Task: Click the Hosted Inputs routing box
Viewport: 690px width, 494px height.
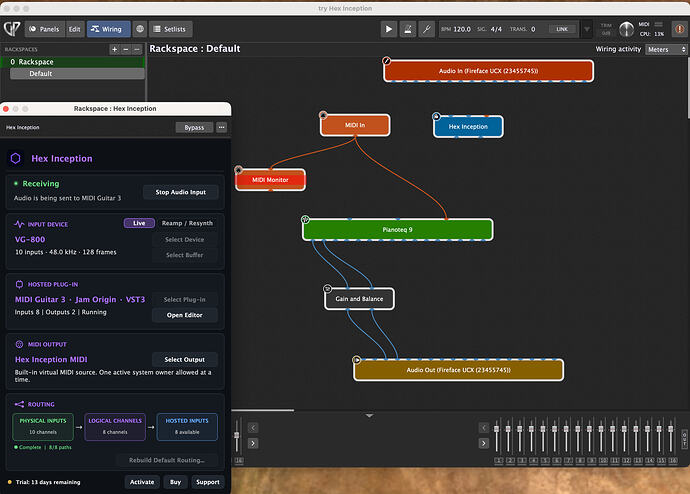Action: pos(187,426)
